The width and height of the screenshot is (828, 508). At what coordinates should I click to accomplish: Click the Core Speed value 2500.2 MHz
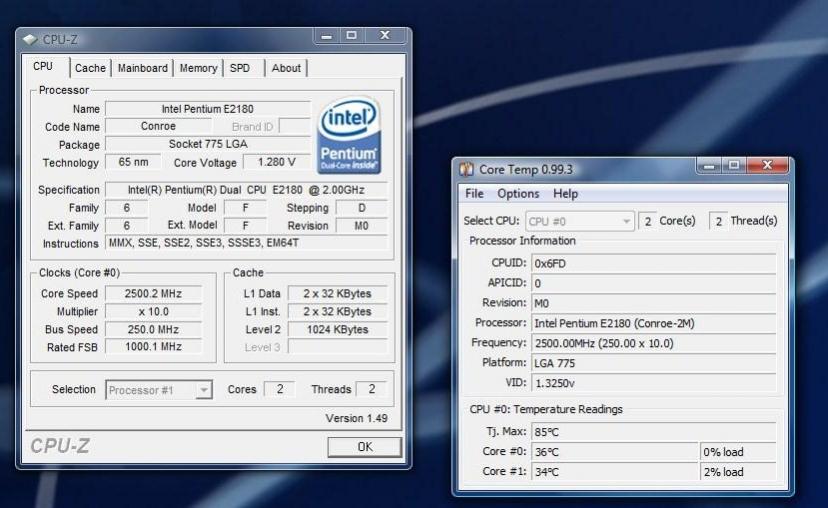click(x=153, y=294)
